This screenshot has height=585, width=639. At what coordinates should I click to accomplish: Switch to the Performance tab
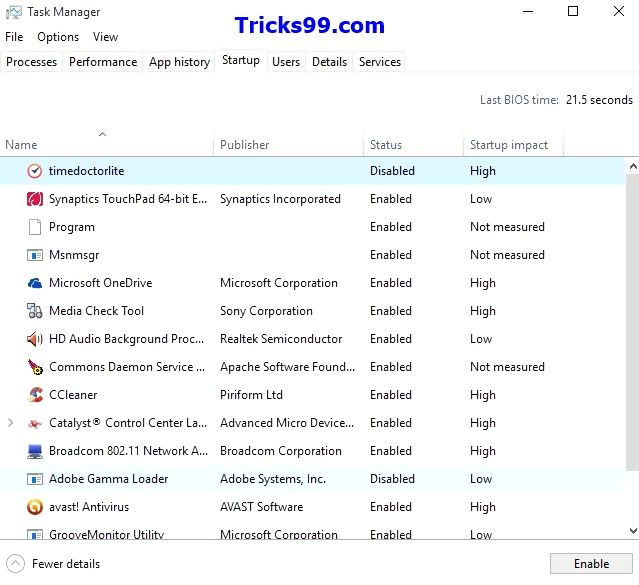tap(103, 62)
